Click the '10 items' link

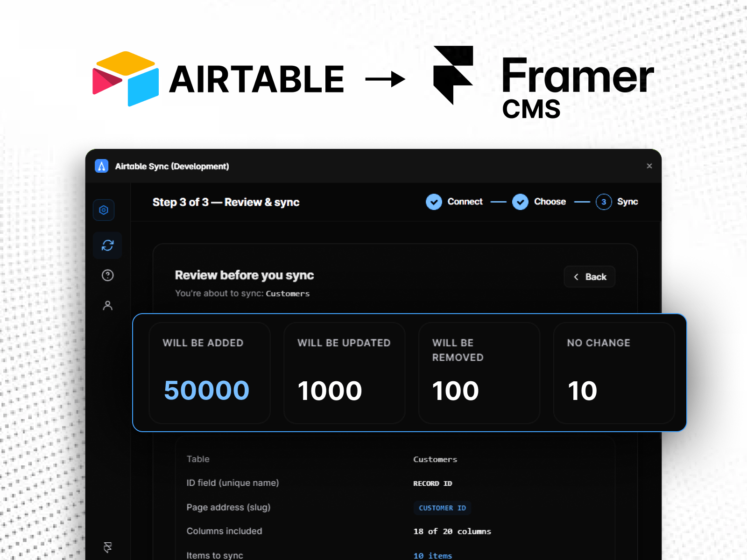[x=433, y=555]
